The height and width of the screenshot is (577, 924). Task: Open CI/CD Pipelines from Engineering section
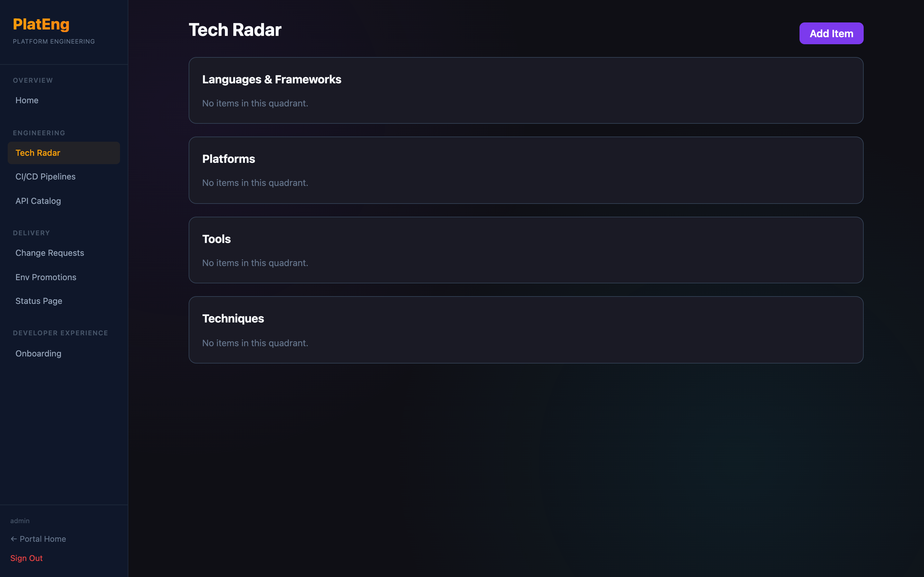point(45,176)
